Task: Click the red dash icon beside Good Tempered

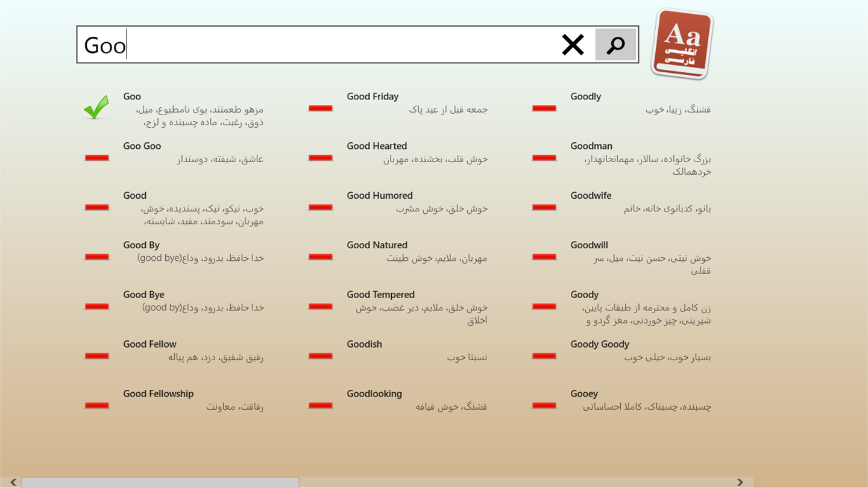Action: click(x=321, y=306)
